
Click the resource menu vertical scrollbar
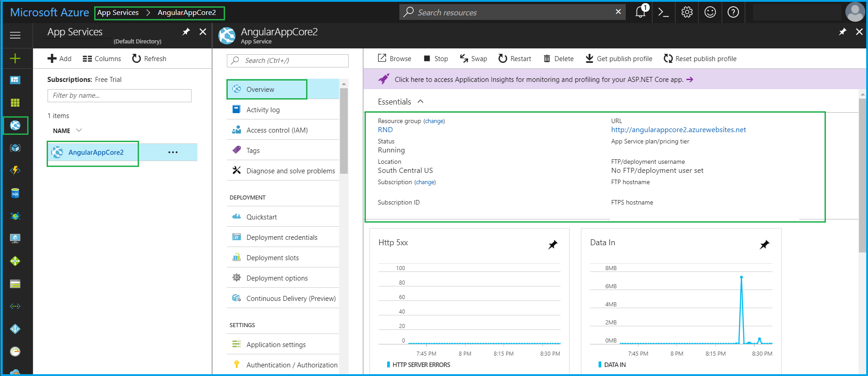pos(344,131)
